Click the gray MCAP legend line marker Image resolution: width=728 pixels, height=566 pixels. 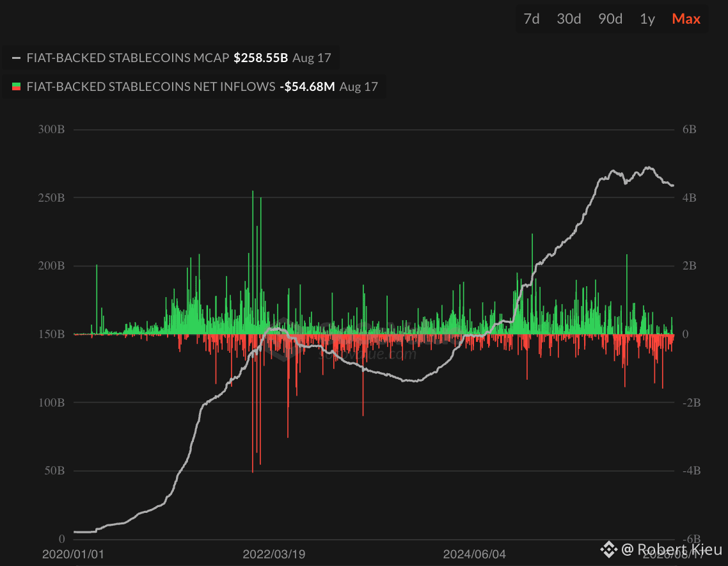pyautogui.click(x=16, y=58)
